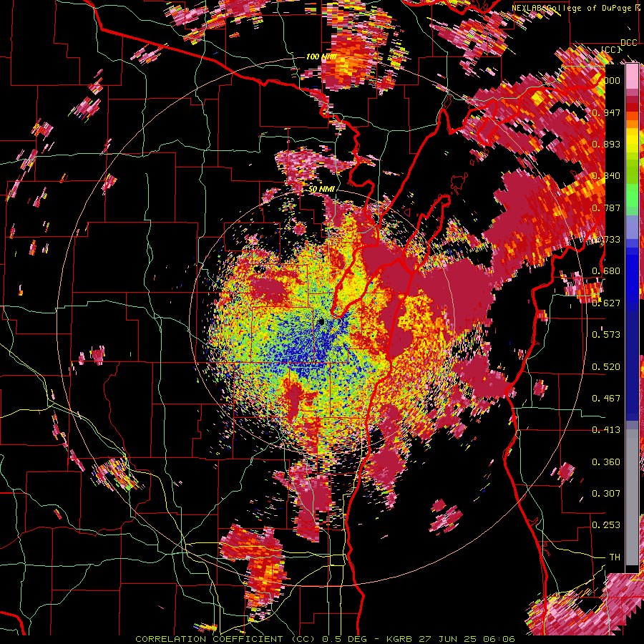The width and height of the screenshot is (644, 644).
Task: Click the 0.413 color scale value
Action: point(606,429)
